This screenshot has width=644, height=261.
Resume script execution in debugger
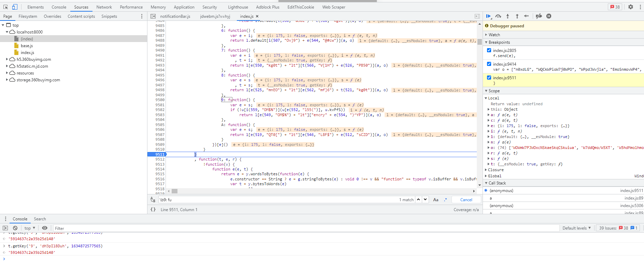click(x=488, y=16)
